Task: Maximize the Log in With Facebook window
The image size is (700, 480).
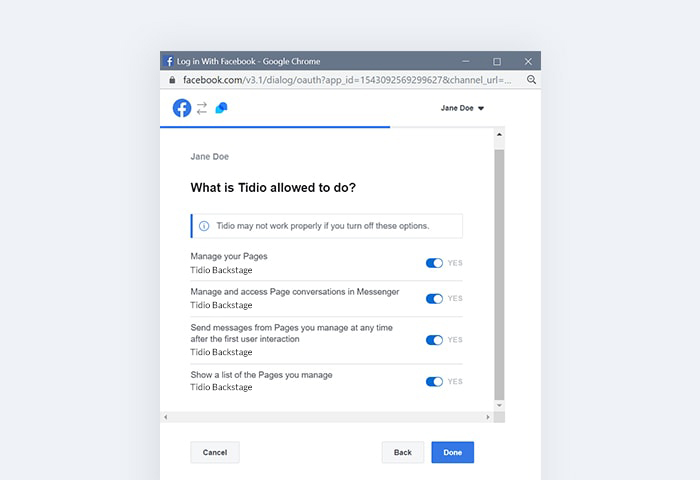Action: [x=497, y=62]
